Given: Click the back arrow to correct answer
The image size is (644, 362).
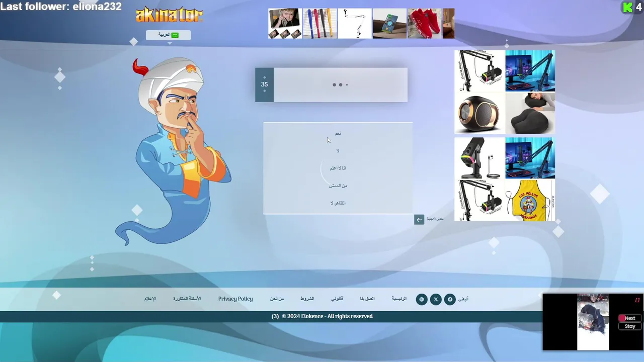Looking at the screenshot, I should tap(419, 220).
